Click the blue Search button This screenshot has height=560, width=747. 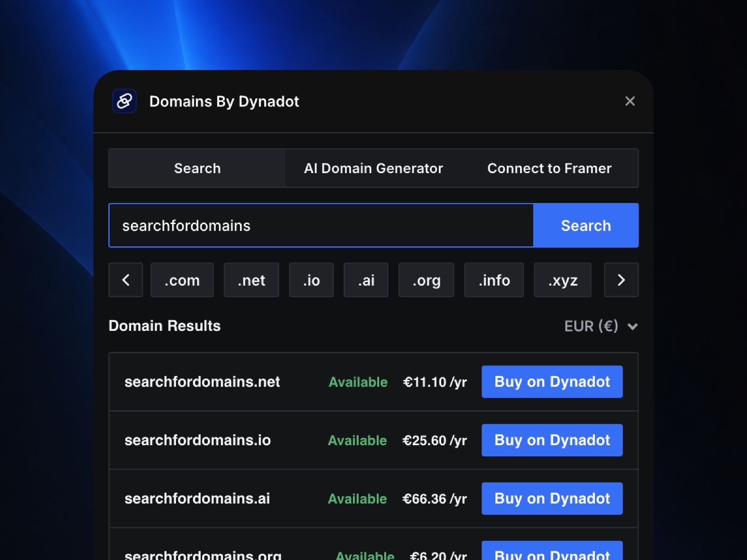pyautogui.click(x=585, y=225)
